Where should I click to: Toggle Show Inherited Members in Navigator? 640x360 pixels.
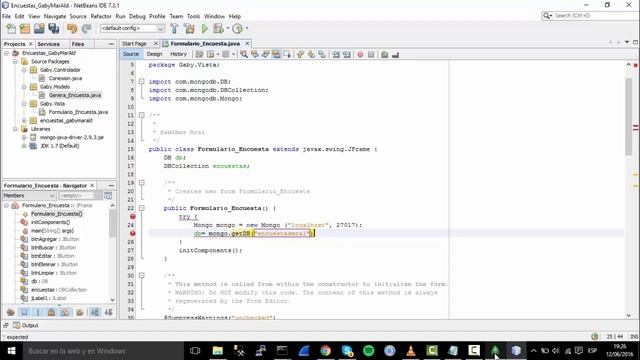click(11, 312)
